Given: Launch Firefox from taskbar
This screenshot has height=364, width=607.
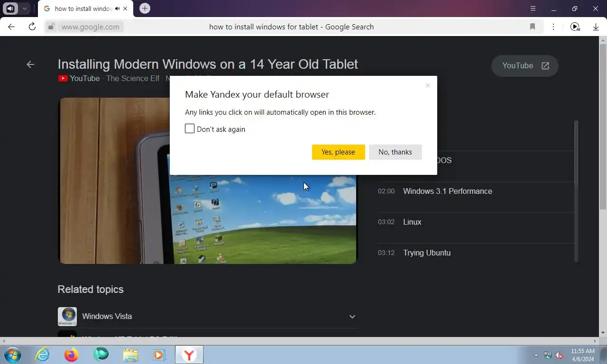Looking at the screenshot, I should coord(72,355).
